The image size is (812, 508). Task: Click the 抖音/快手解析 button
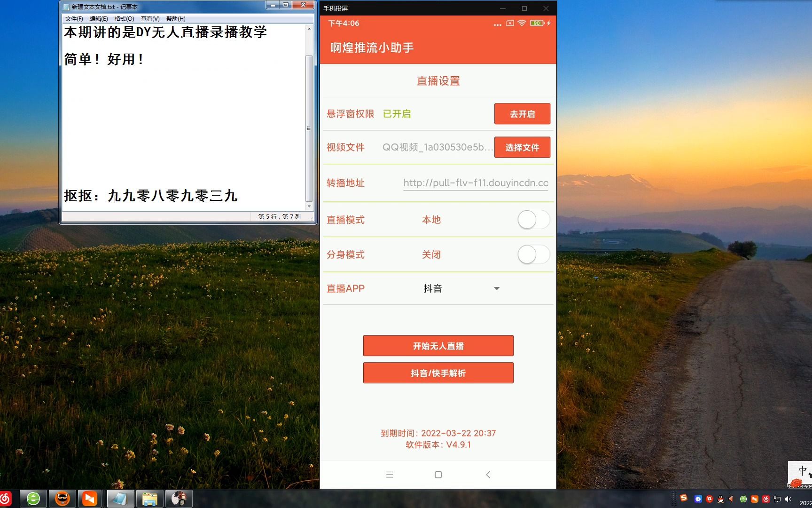438,373
